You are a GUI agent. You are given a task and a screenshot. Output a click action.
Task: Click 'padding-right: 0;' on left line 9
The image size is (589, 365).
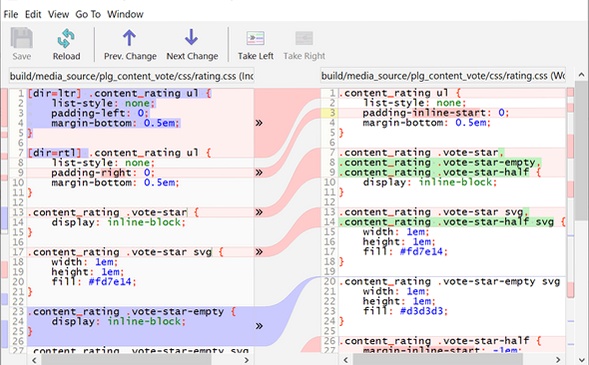pos(103,173)
